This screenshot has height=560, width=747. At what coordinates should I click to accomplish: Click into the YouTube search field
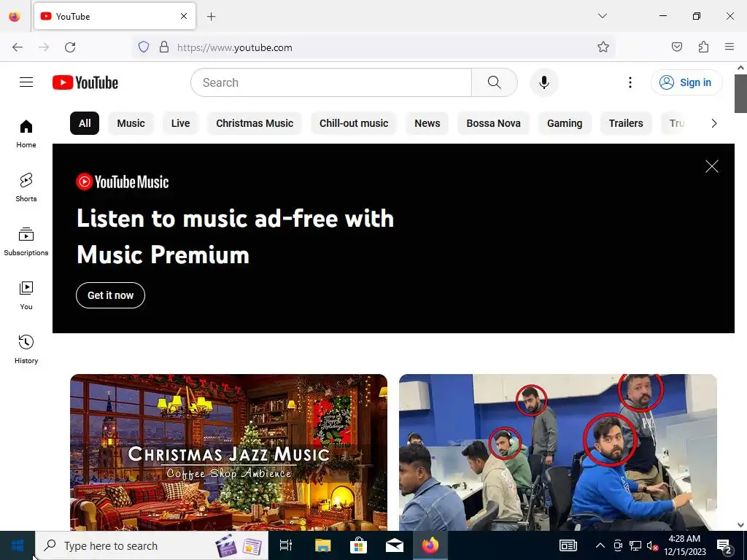point(331,82)
